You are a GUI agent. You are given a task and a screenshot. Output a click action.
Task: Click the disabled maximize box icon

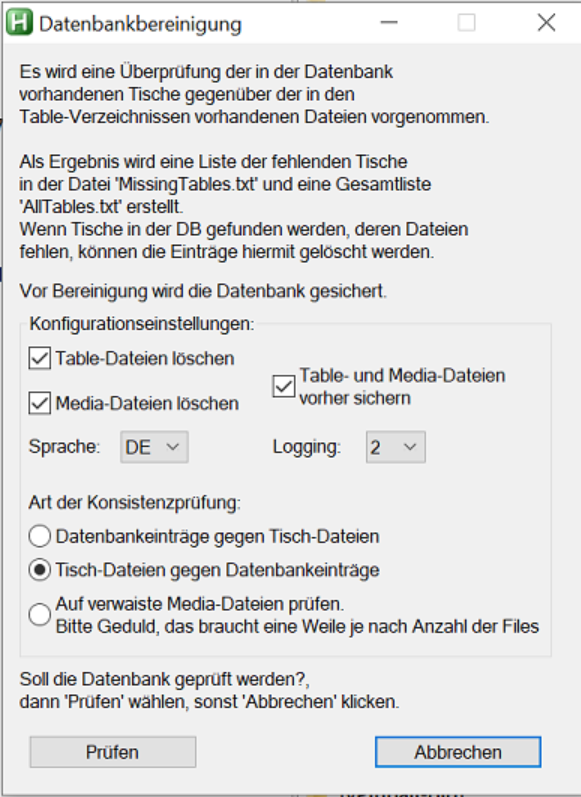(x=467, y=23)
